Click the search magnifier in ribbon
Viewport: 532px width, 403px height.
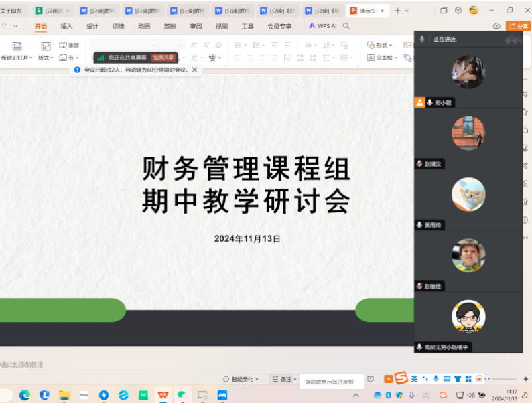346,26
